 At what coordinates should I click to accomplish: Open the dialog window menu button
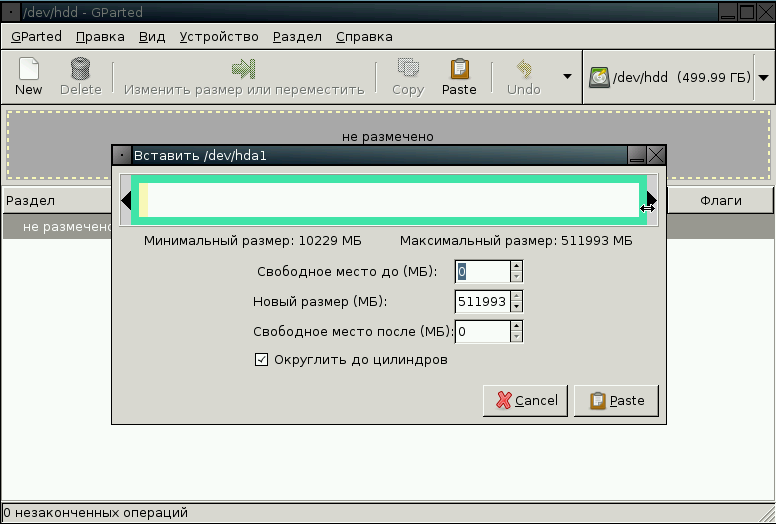[x=122, y=155]
